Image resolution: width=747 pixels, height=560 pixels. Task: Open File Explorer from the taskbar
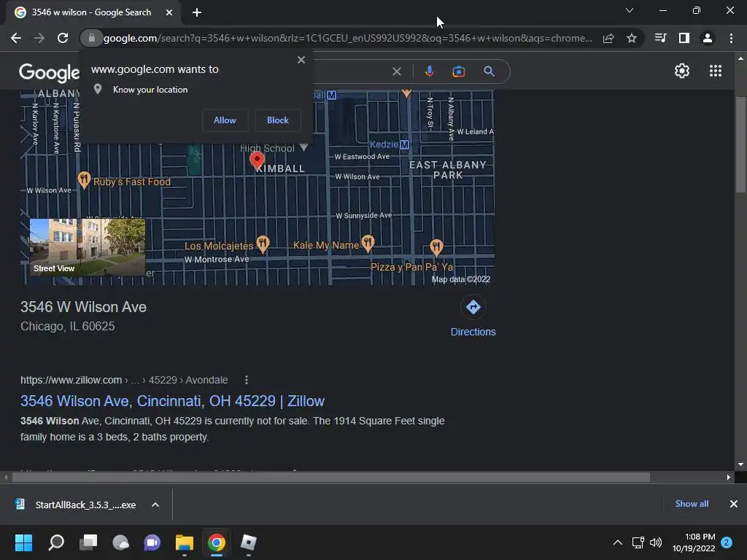(x=185, y=542)
